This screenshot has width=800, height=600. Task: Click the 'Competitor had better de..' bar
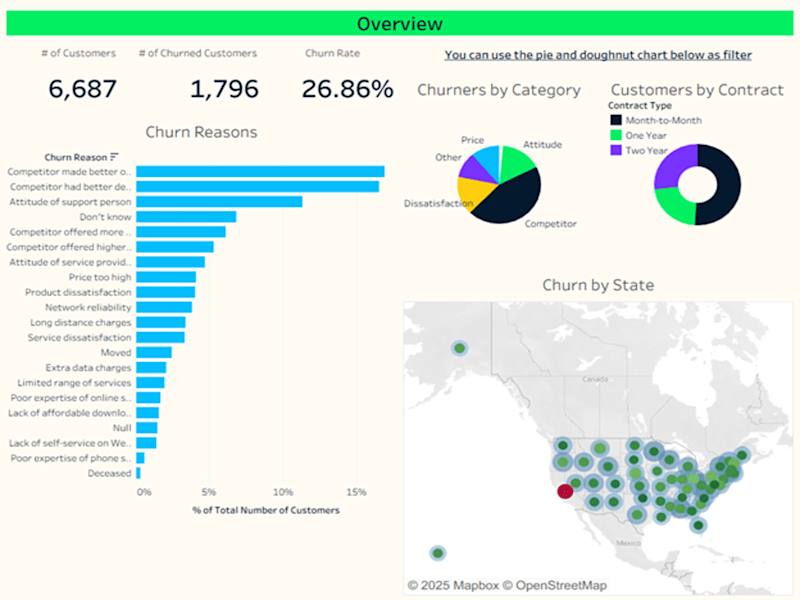[258, 187]
